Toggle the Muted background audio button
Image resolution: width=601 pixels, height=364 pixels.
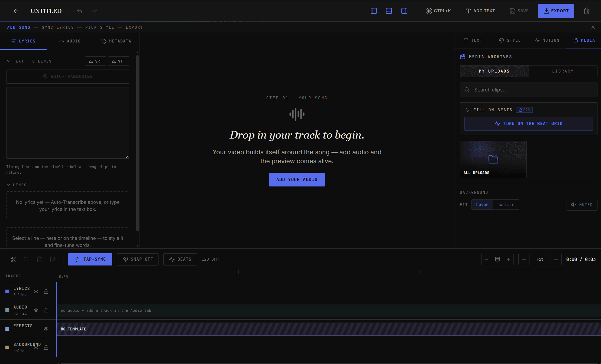[x=582, y=205]
